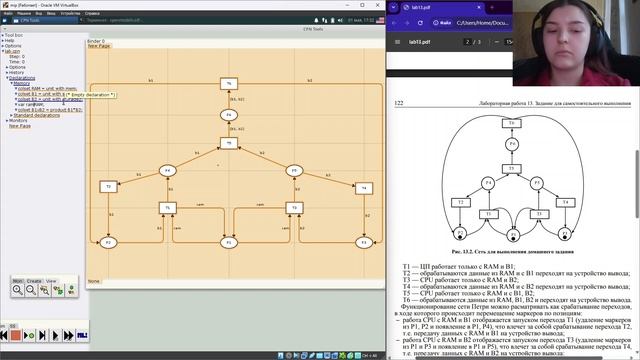Open the Справка menu in VirtualBox
Screen dimensions: 640x360
point(92,13)
